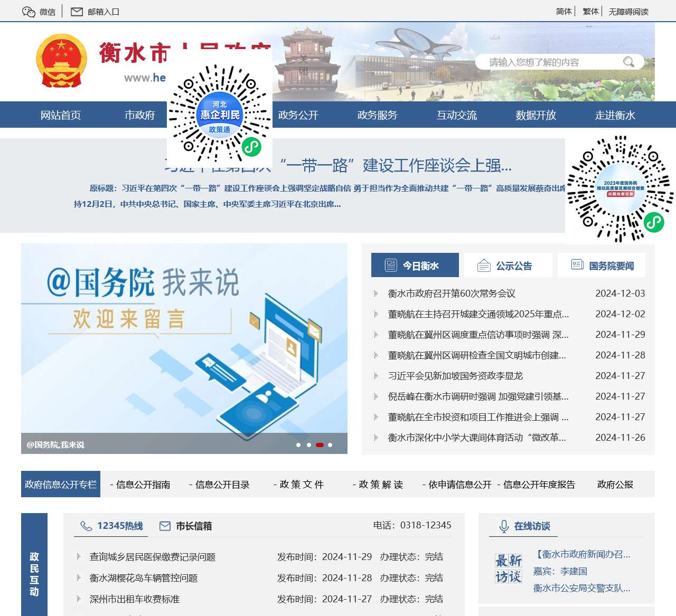676x616 pixels.
Task: Open the mailbox envelope icon in top bar
Action: click(77, 12)
